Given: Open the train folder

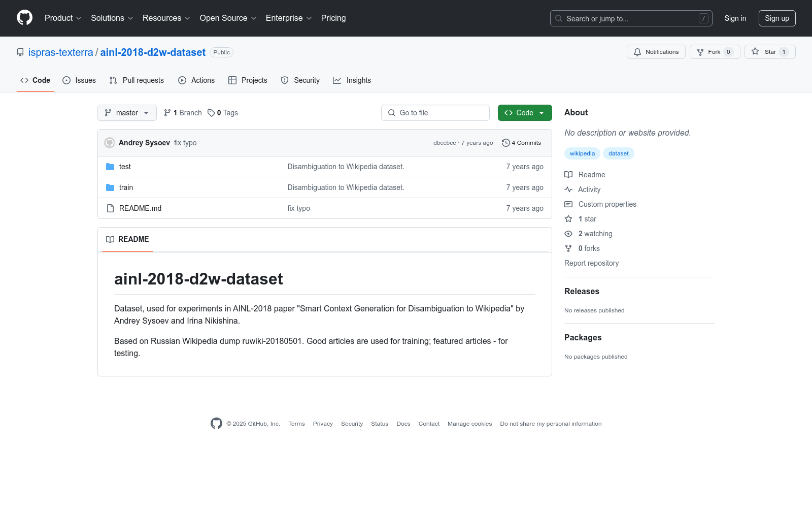Looking at the screenshot, I should (126, 187).
